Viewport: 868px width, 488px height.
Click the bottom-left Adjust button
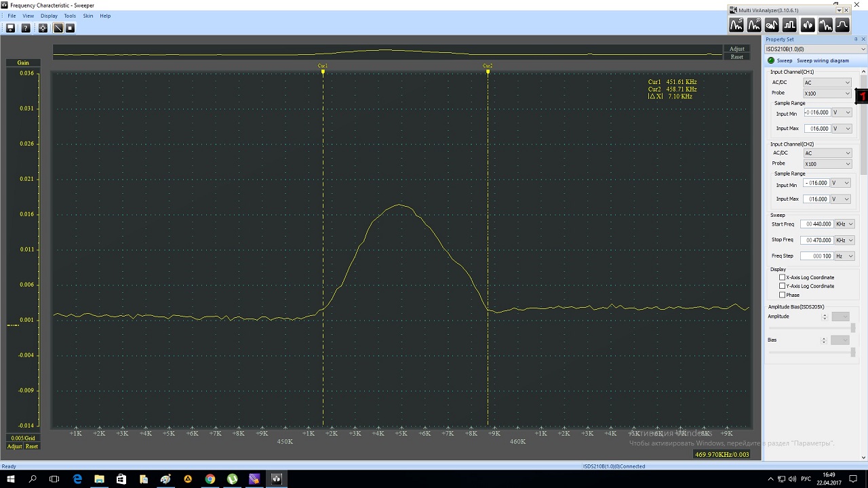click(15, 447)
